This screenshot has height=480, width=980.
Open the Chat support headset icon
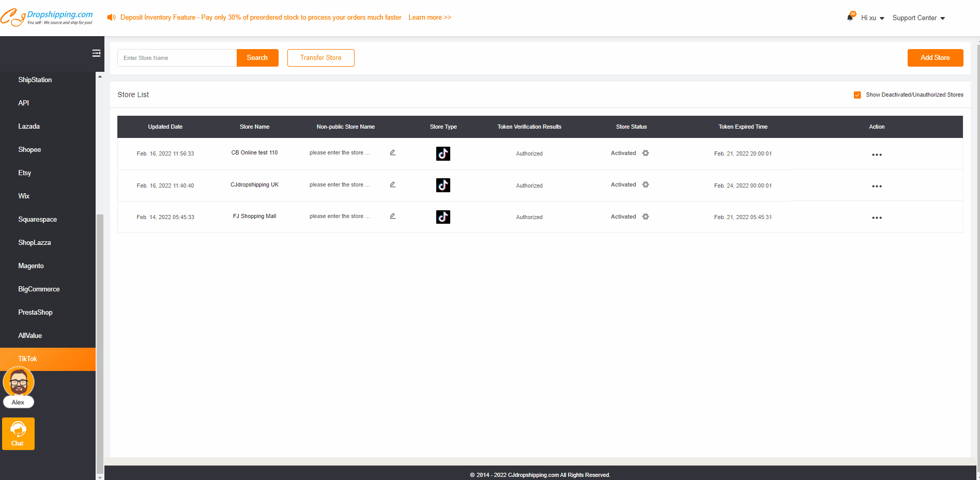click(x=18, y=433)
